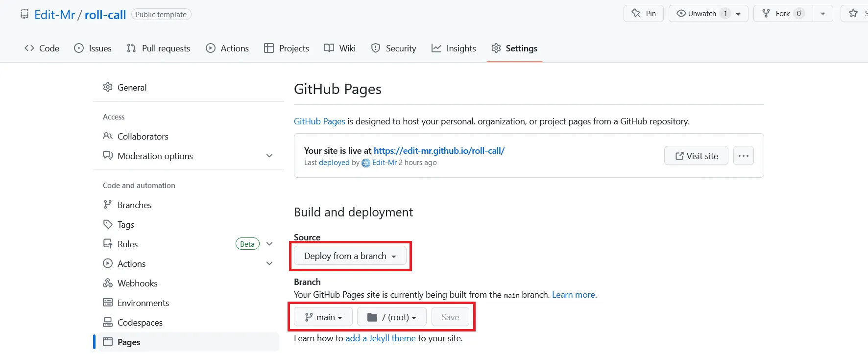The image size is (868, 354).
Task: Click the Pull requests branch icon
Action: pos(131,48)
